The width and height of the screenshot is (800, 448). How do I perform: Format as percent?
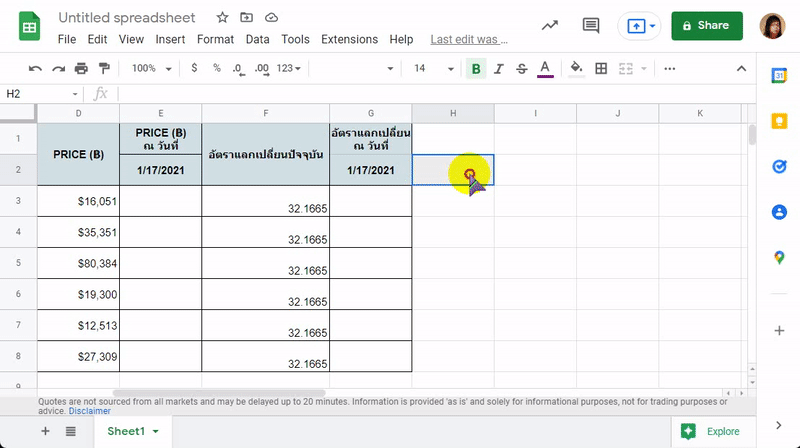(x=217, y=68)
